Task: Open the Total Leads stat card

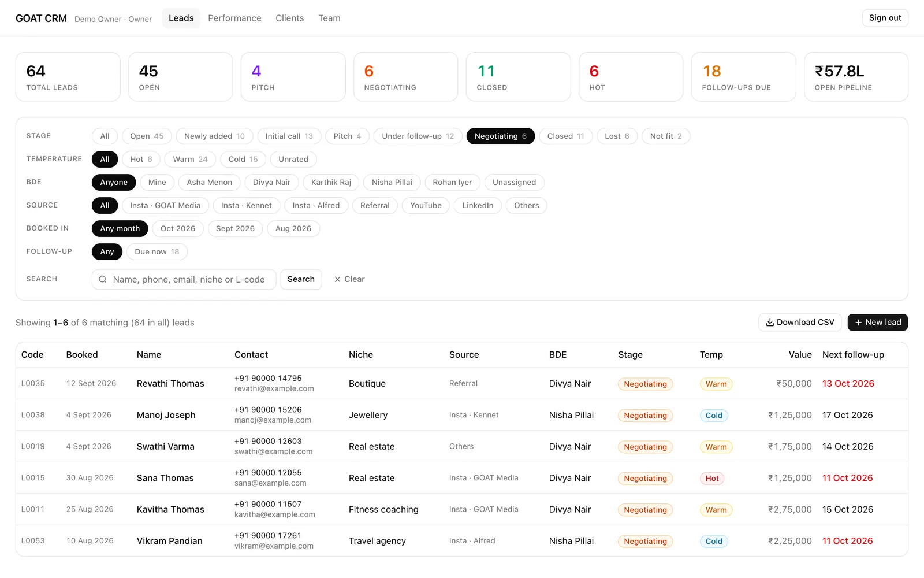Action: pos(68,77)
